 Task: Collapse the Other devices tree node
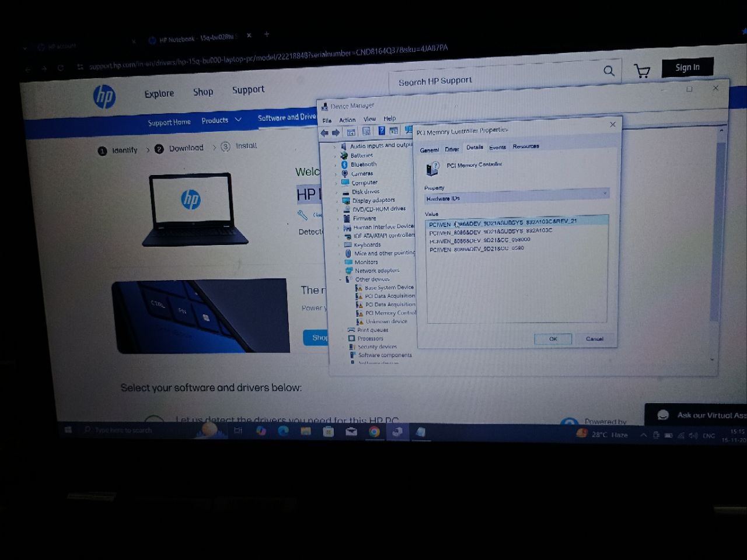pyautogui.click(x=341, y=279)
